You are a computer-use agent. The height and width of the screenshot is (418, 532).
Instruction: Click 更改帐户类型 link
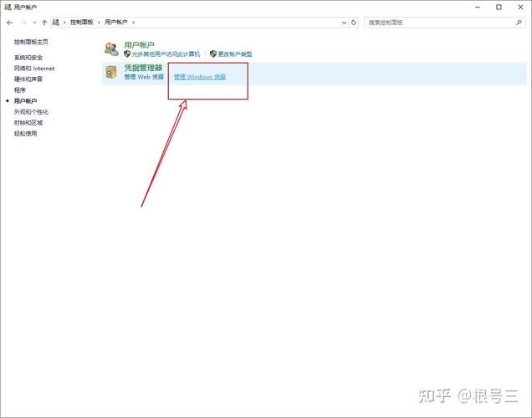pos(235,54)
